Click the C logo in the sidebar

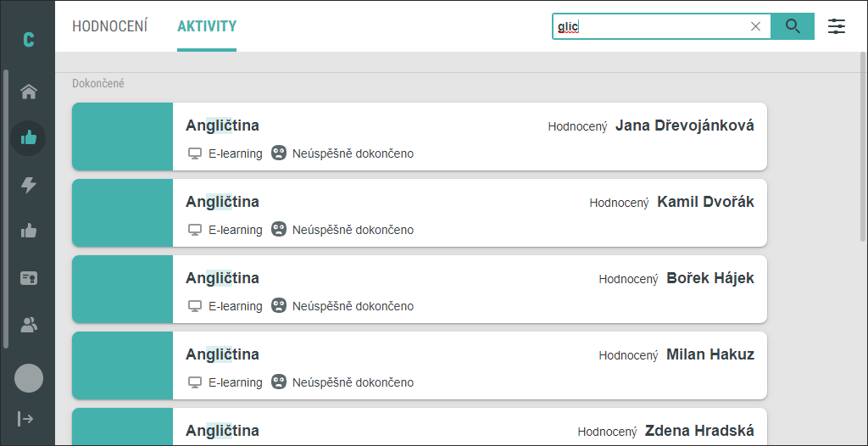(x=28, y=40)
